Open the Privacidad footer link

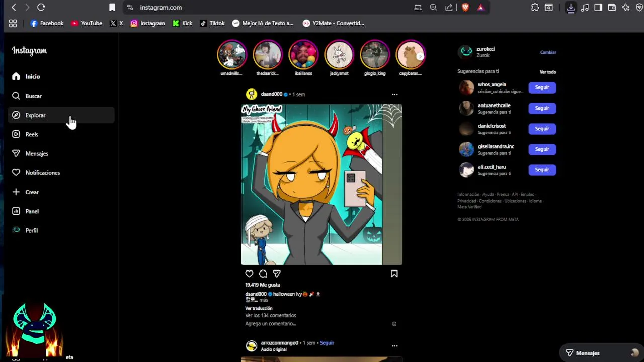[x=466, y=201]
